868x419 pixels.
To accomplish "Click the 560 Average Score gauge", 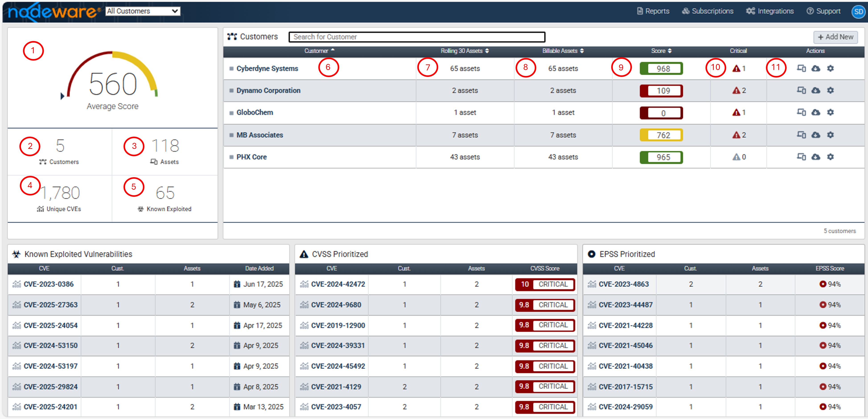I will point(112,81).
